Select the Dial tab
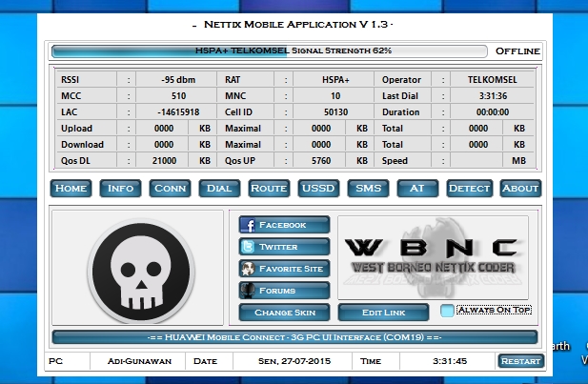Viewport: 588px width, 384px height. point(219,189)
